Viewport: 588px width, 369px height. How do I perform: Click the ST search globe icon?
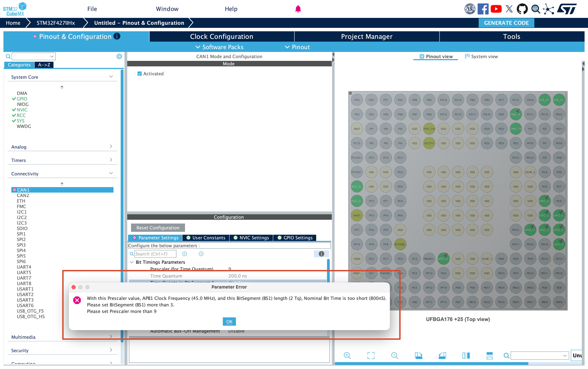pos(536,9)
